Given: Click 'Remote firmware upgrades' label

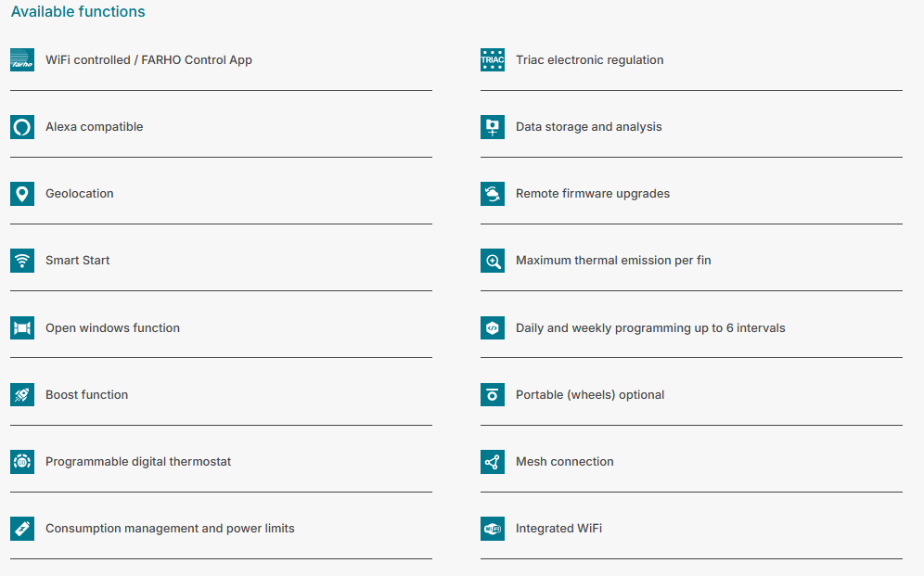Looking at the screenshot, I should point(592,194).
